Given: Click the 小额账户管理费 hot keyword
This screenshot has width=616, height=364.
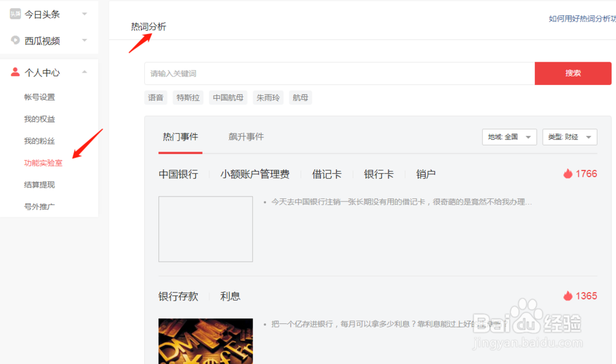Looking at the screenshot, I should point(254,174).
